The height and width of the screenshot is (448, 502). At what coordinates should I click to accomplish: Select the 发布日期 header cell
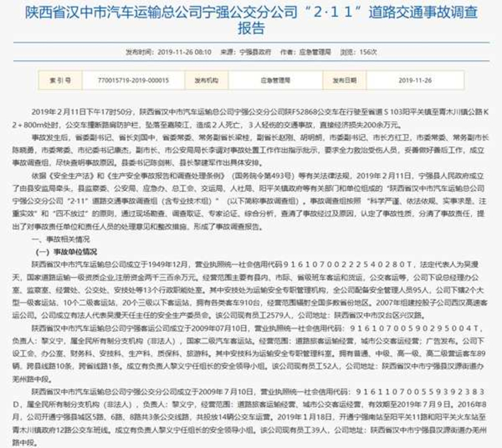click(345, 80)
